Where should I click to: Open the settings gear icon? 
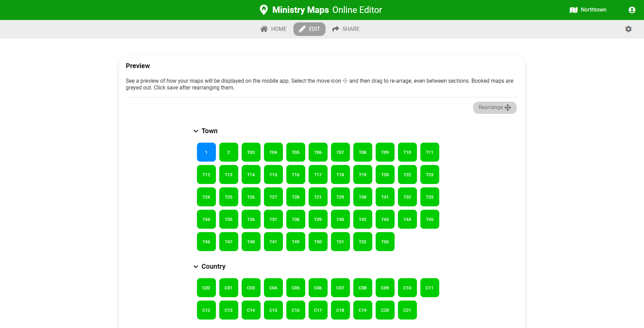tap(628, 29)
